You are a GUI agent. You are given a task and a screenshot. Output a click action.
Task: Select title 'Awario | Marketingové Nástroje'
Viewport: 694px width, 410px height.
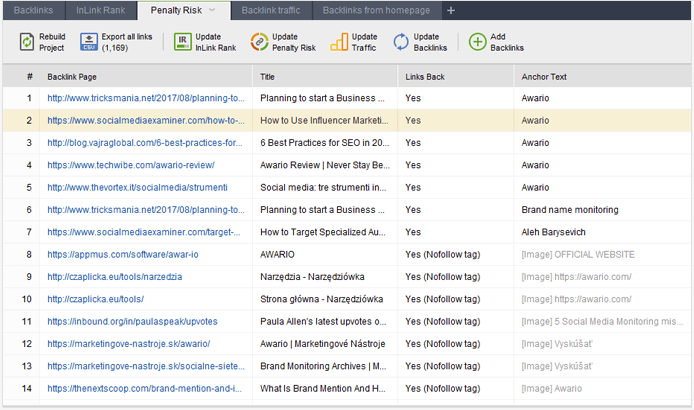click(323, 344)
